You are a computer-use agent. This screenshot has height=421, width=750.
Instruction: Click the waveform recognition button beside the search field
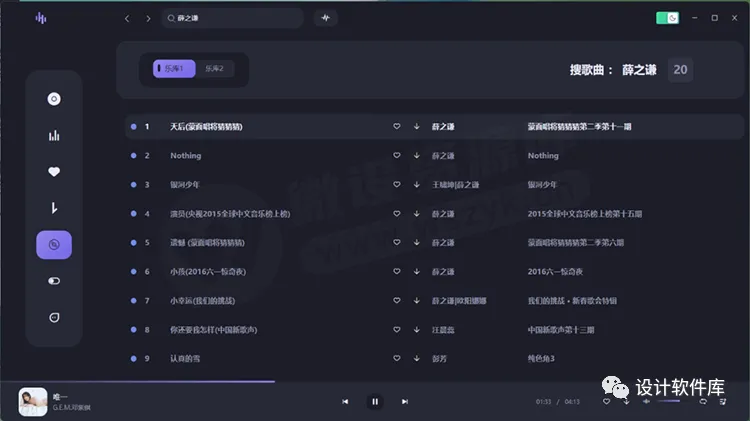click(x=326, y=18)
